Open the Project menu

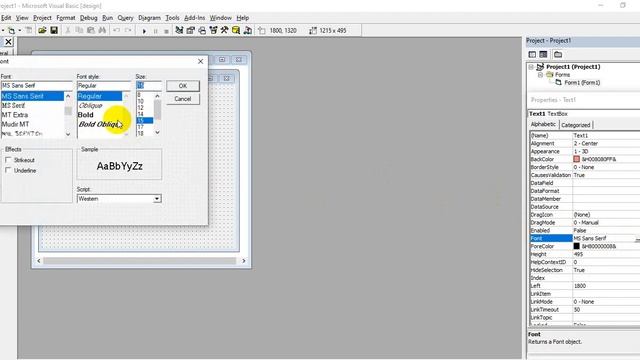42,18
